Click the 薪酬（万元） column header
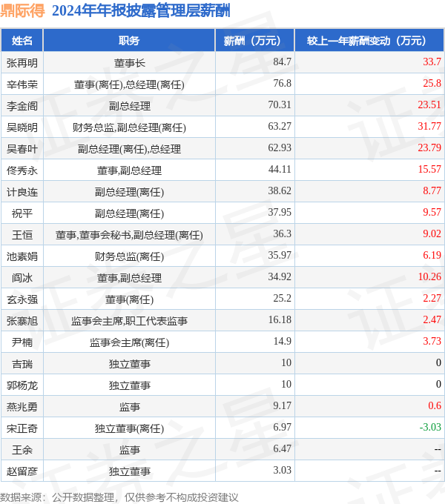 (254, 41)
